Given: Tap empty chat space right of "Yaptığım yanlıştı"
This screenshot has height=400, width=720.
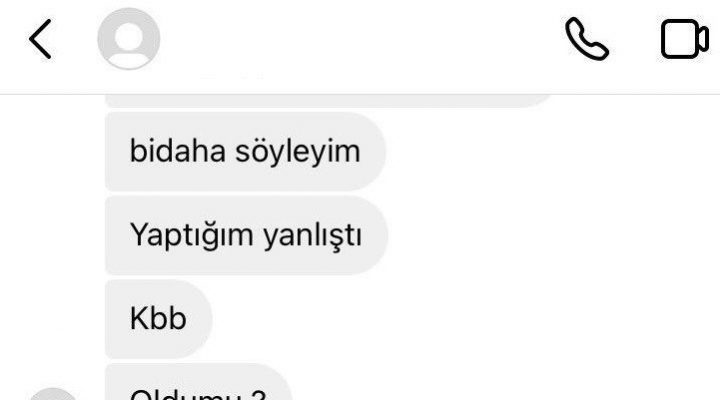Looking at the screenshot, I should click(x=551, y=235).
